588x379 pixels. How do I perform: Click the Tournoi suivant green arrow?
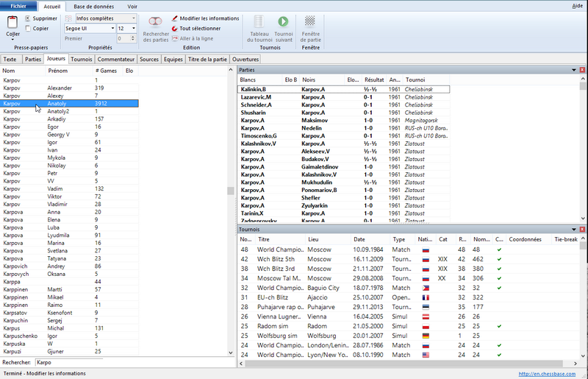point(283,22)
